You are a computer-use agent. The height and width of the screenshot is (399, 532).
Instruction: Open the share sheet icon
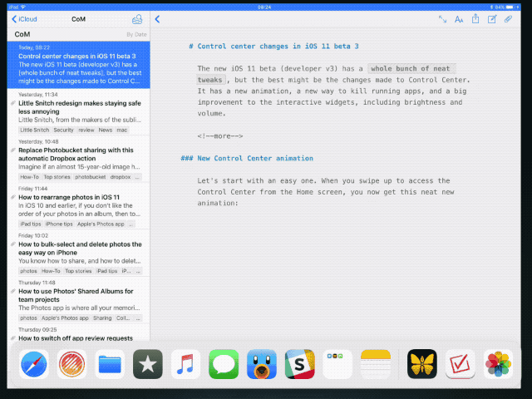click(x=475, y=18)
